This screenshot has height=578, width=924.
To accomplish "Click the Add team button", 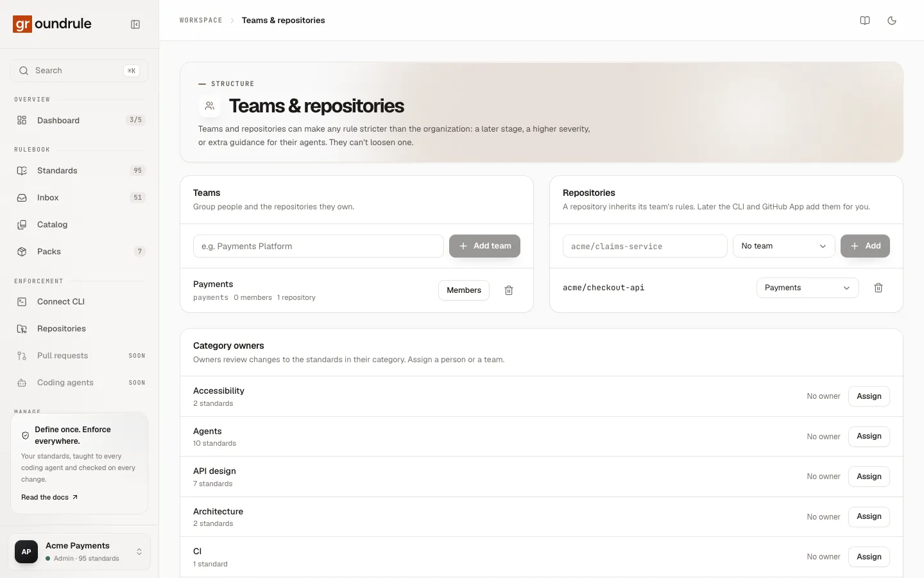I will (x=484, y=246).
